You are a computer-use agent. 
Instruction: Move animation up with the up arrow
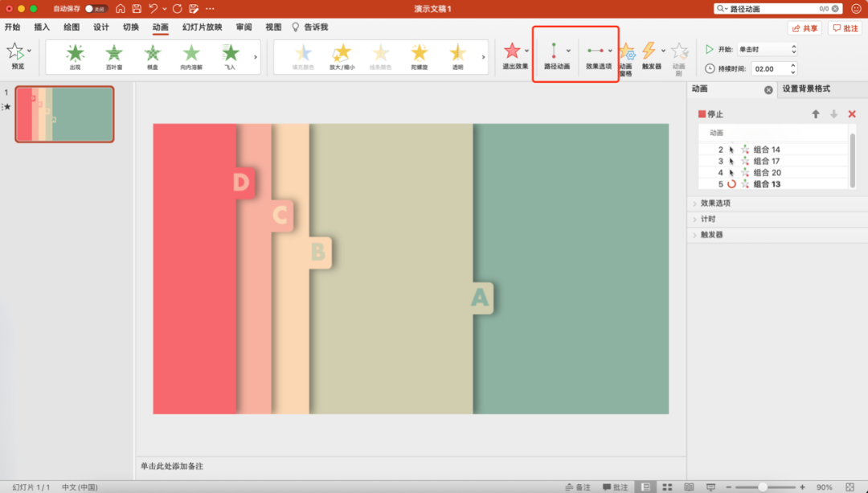click(x=816, y=114)
